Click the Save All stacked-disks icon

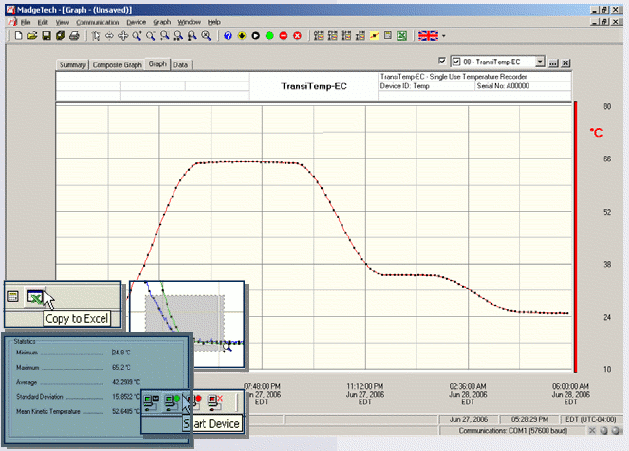point(61,36)
